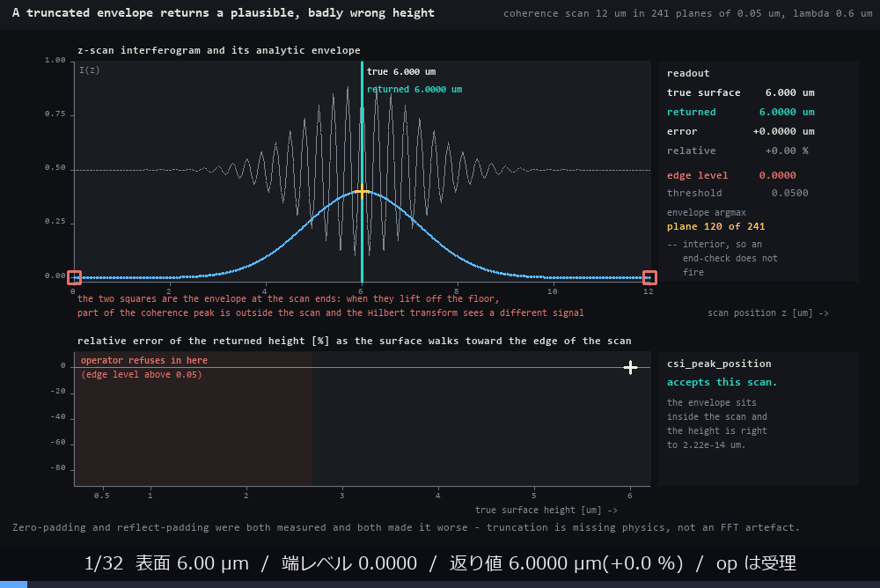
Task: Click the "0.5" tick on the surface height axis
Action: tap(101, 496)
